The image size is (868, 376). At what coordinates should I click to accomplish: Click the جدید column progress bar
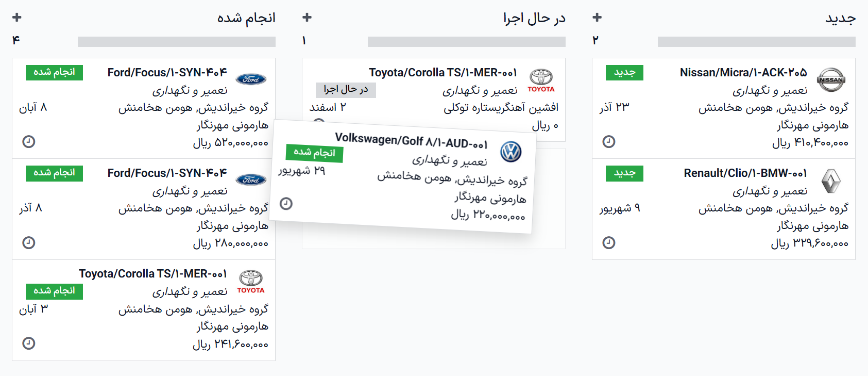(x=756, y=42)
